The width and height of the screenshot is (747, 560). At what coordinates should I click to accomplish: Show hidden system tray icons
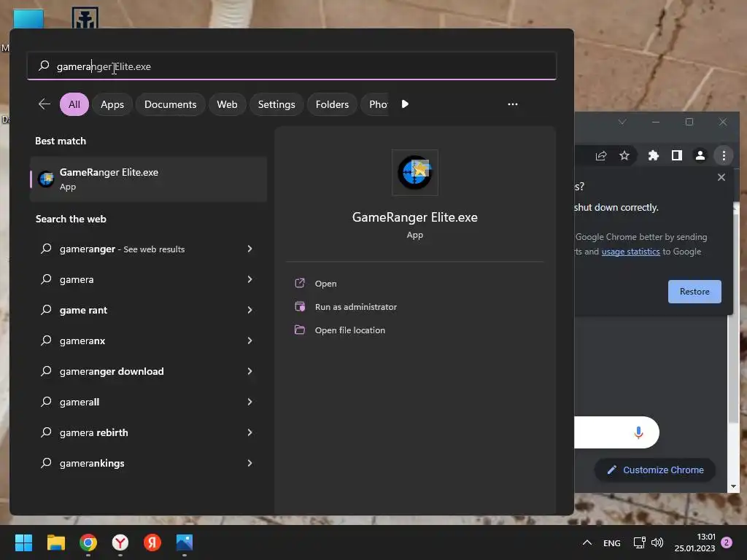tap(587, 542)
